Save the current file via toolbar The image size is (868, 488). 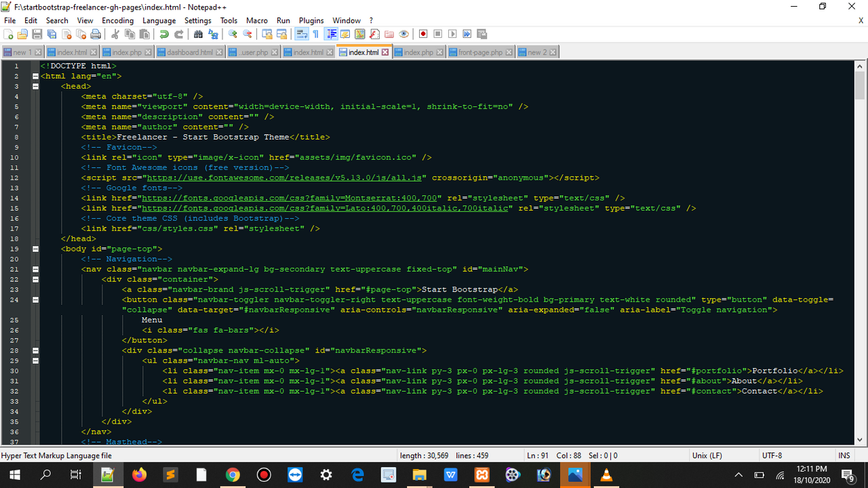coord(37,34)
